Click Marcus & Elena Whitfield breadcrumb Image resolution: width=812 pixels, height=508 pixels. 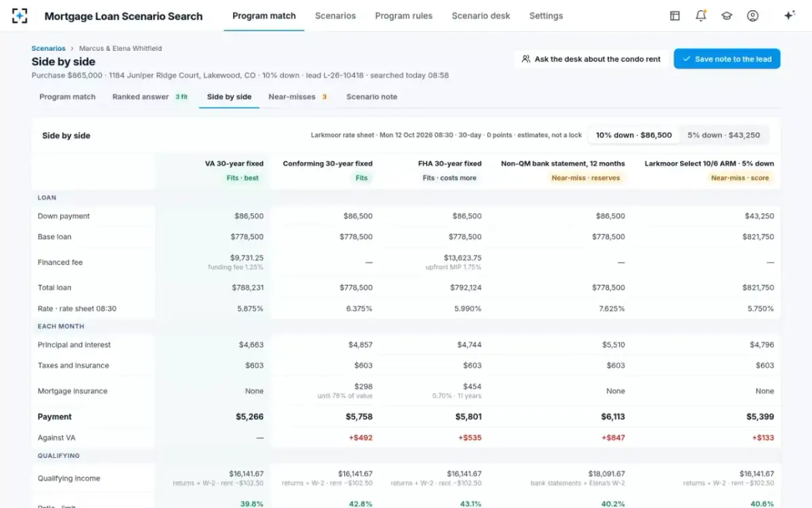(120, 48)
